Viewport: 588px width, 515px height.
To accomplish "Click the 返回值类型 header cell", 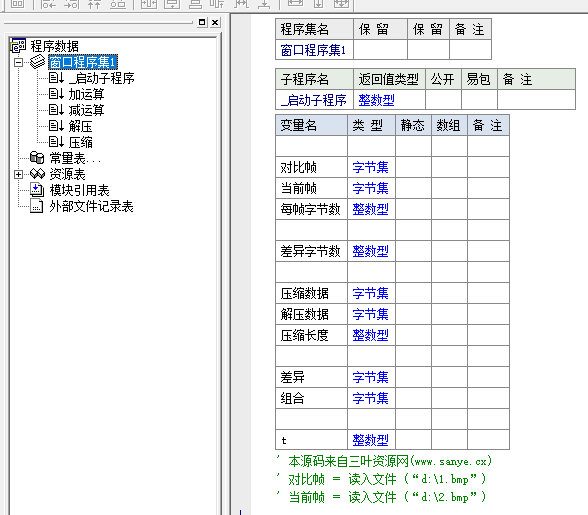I will (389, 80).
